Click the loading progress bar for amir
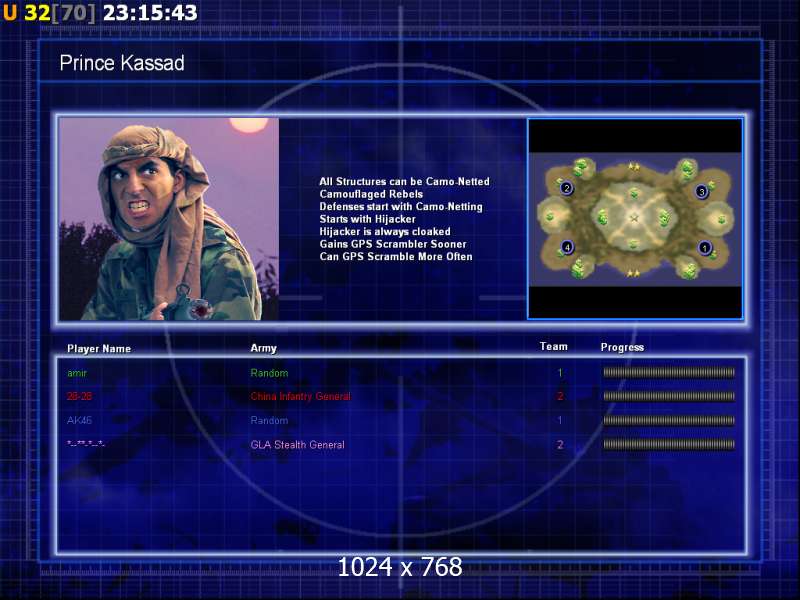The height and width of the screenshot is (600, 800). pos(669,372)
